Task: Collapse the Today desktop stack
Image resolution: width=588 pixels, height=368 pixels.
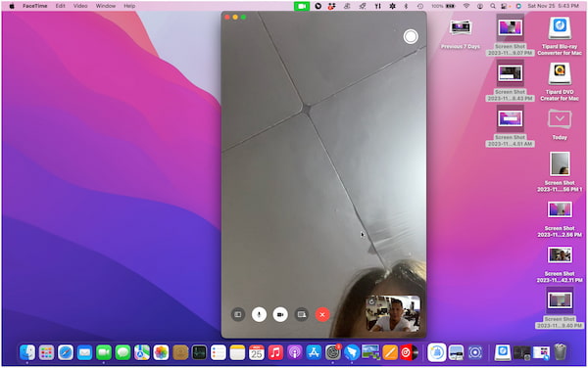Action: [x=560, y=124]
